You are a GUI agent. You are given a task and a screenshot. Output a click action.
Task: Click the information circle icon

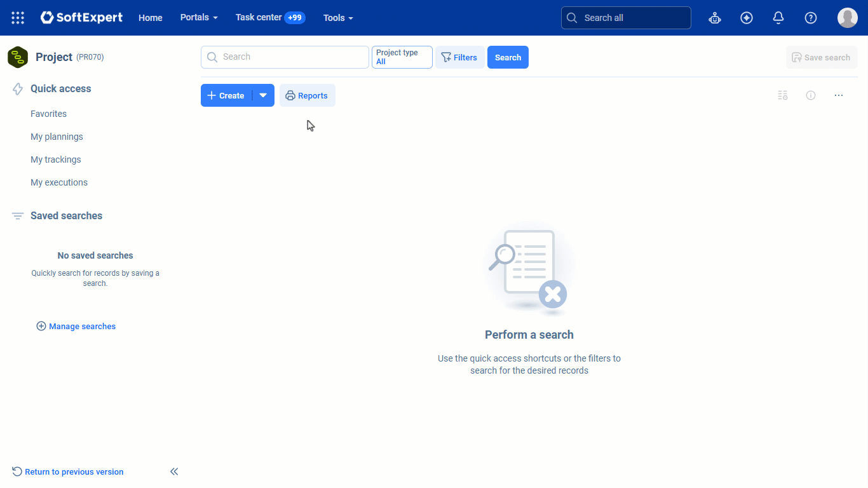[811, 95]
